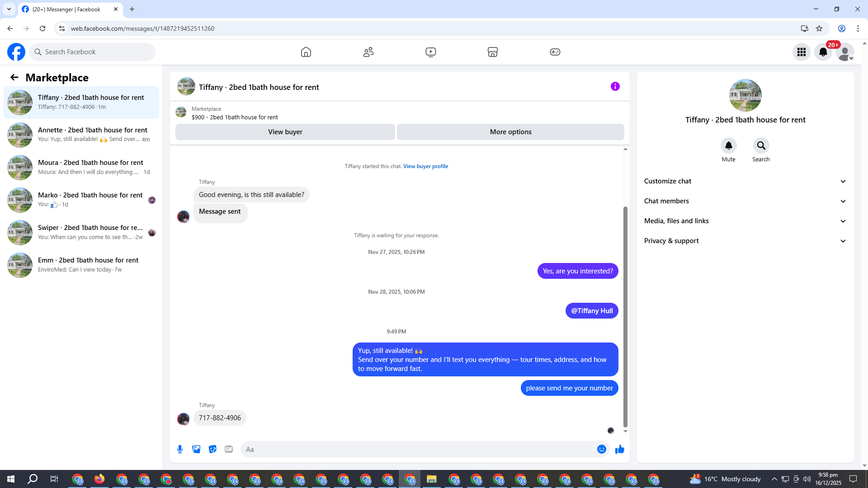Viewport: 868px width, 488px height.
Task: Click the listing thumbnail in right panel
Action: click(745, 95)
